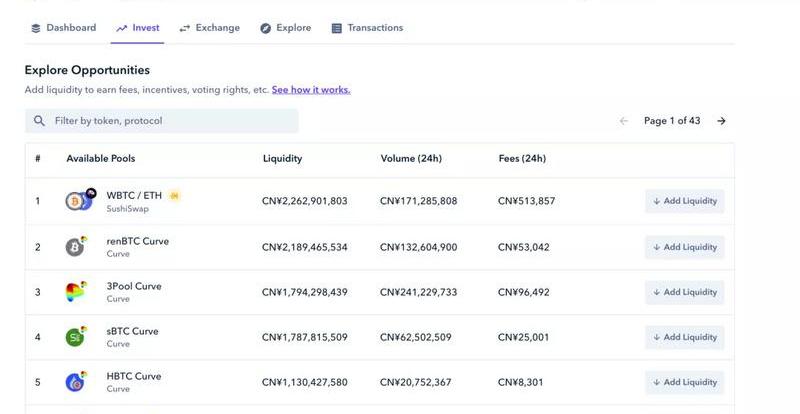This screenshot has width=800, height=414.
Task: Click the sBTC Curve green icon
Action: click(x=76, y=336)
